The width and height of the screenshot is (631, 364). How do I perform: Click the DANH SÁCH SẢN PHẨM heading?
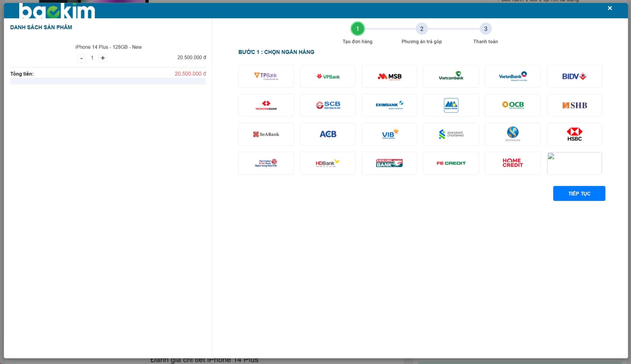pos(41,27)
